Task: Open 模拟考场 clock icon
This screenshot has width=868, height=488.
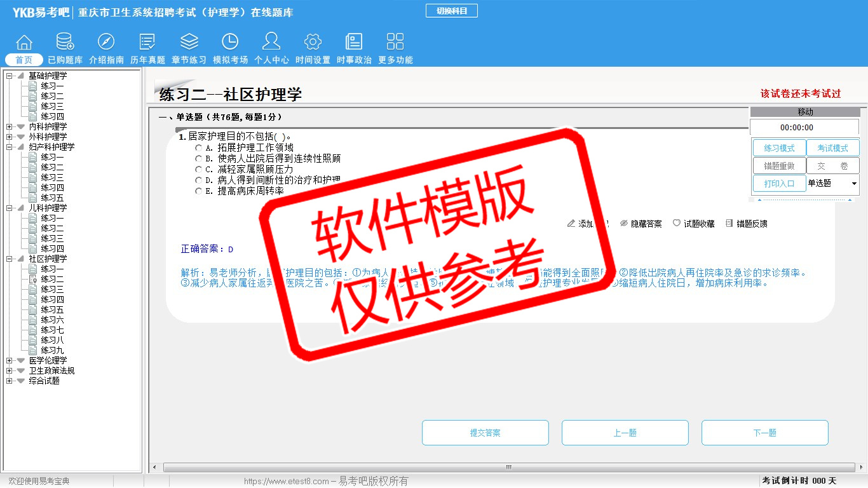Action: 230,43
